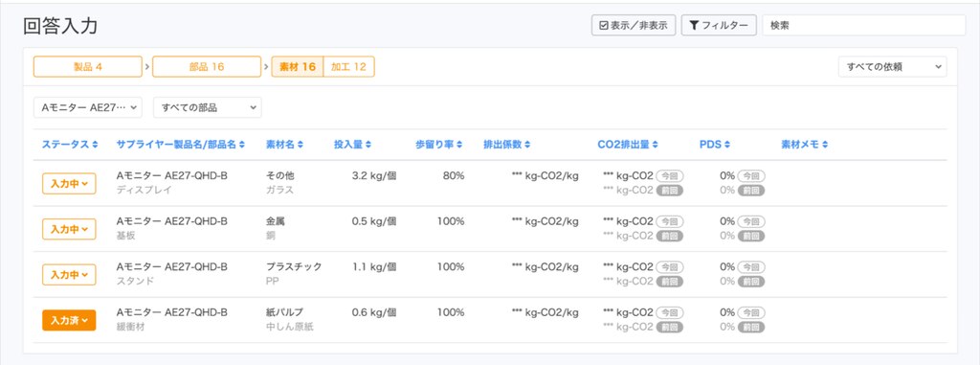This screenshot has width=980, height=365.
Task: Click the 紙パルプ material name
Action: coord(285,312)
